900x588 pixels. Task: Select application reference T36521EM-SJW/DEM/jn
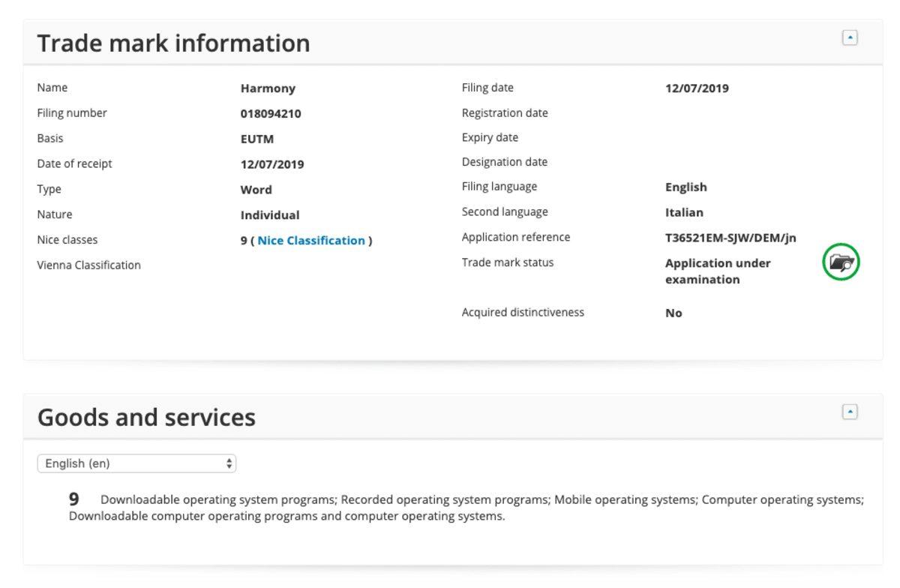click(x=730, y=238)
